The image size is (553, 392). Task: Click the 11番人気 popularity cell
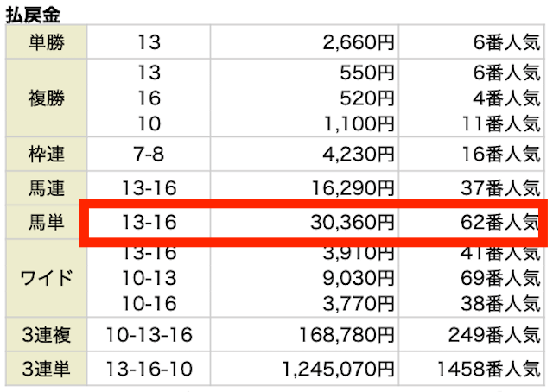click(501, 123)
